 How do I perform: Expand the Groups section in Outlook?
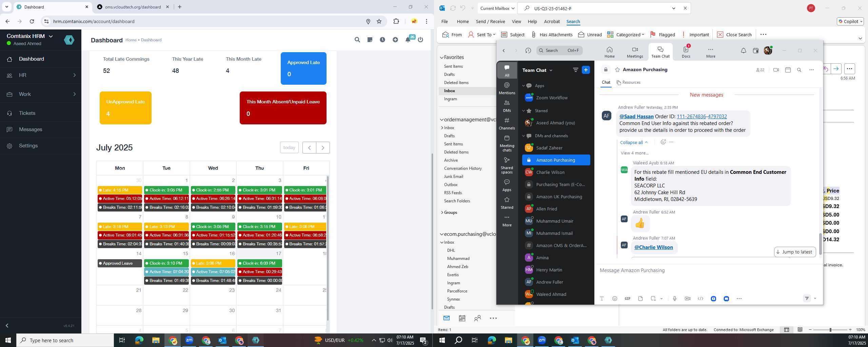pos(442,212)
